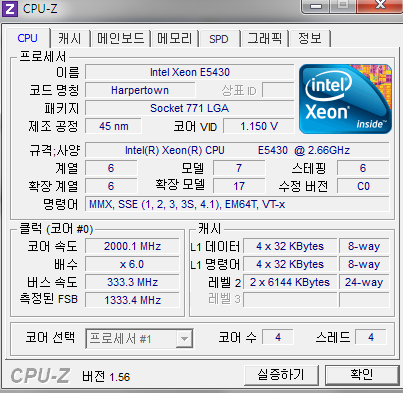The image size is (403, 393).
Task: Click the Intel Xeon inside logo
Action: [x=345, y=99]
